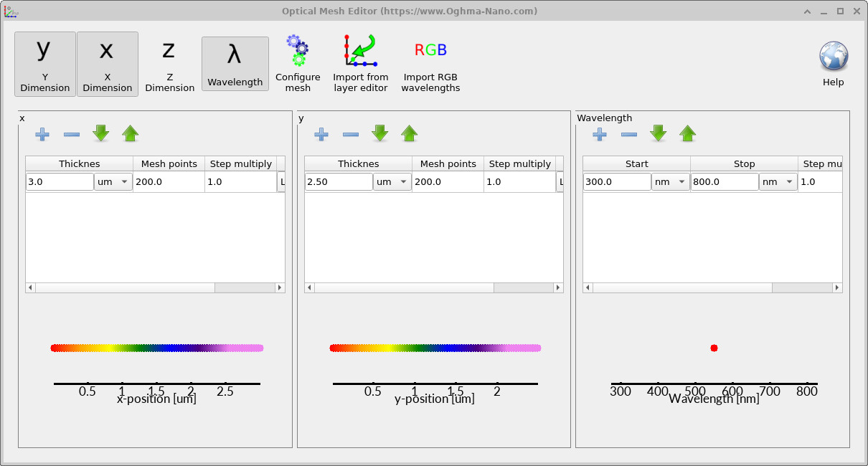The height and width of the screenshot is (466, 868).
Task: Select Step multiply 1.0 in Wavelength table
Action: [x=821, y=182]
